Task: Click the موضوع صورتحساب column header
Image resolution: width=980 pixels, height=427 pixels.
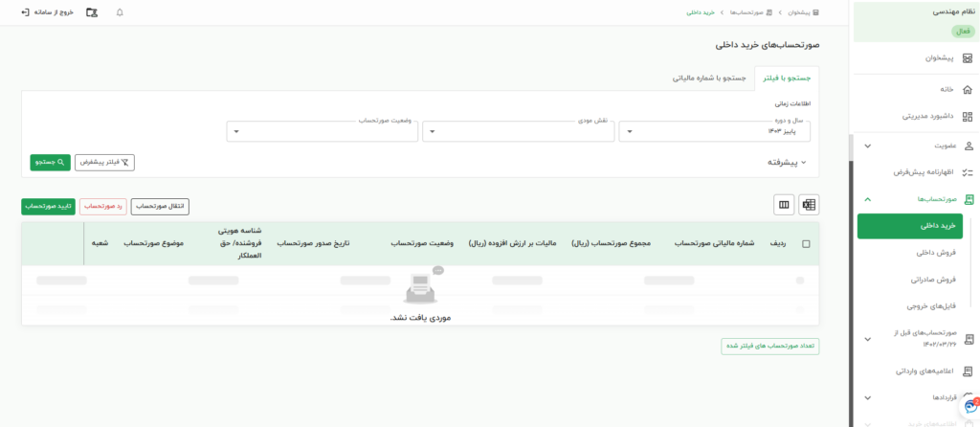Action: pyautogui.click(x=154, y=244)
